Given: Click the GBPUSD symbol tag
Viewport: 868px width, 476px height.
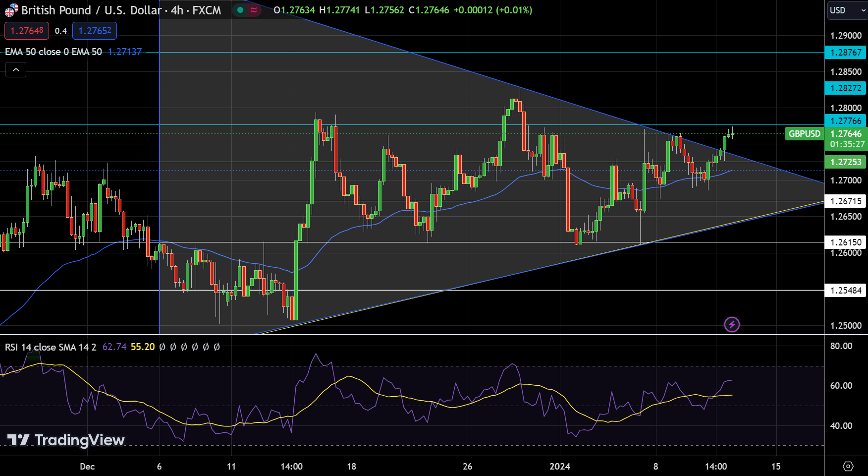Looking at the screenshot, I should click(804, 133).
